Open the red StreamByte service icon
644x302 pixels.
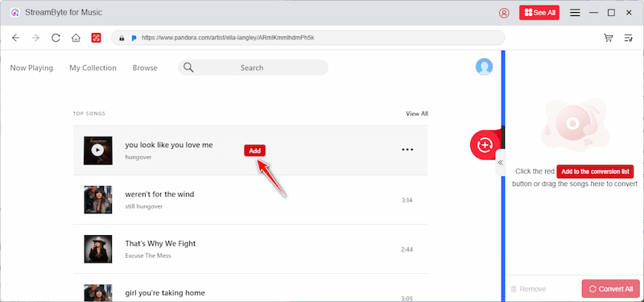pyautogui.click(x=96, y=38)
